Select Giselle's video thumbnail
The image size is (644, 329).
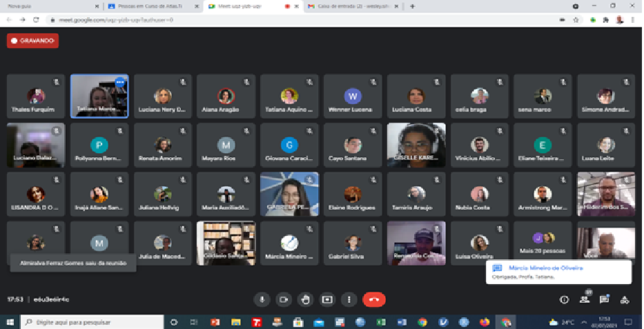416,145
